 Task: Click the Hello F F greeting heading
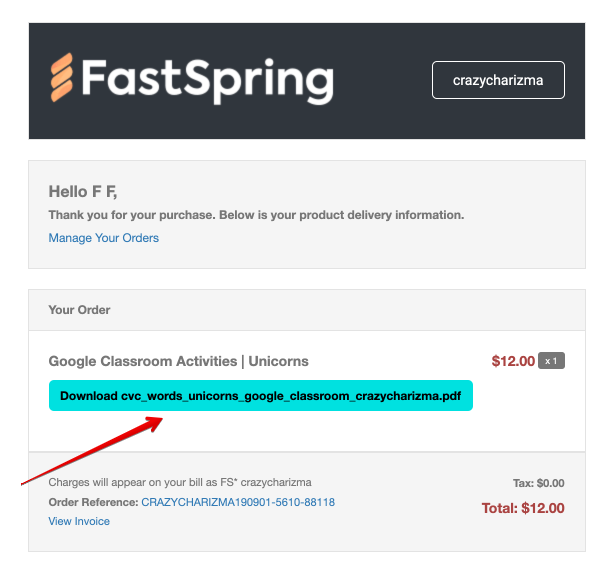(83, 192)
